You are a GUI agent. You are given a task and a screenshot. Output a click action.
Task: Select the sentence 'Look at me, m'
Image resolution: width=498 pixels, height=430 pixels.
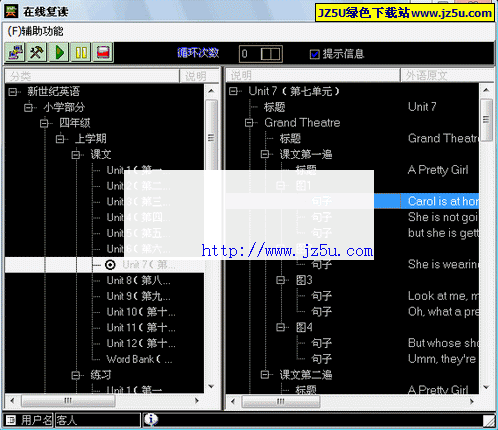(443, 296)
